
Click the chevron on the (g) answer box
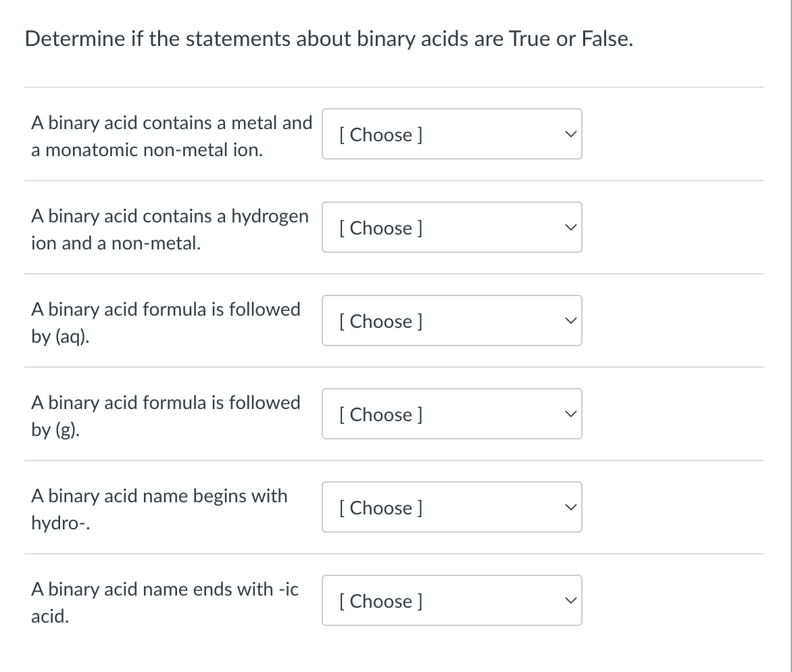click(571, 414)
